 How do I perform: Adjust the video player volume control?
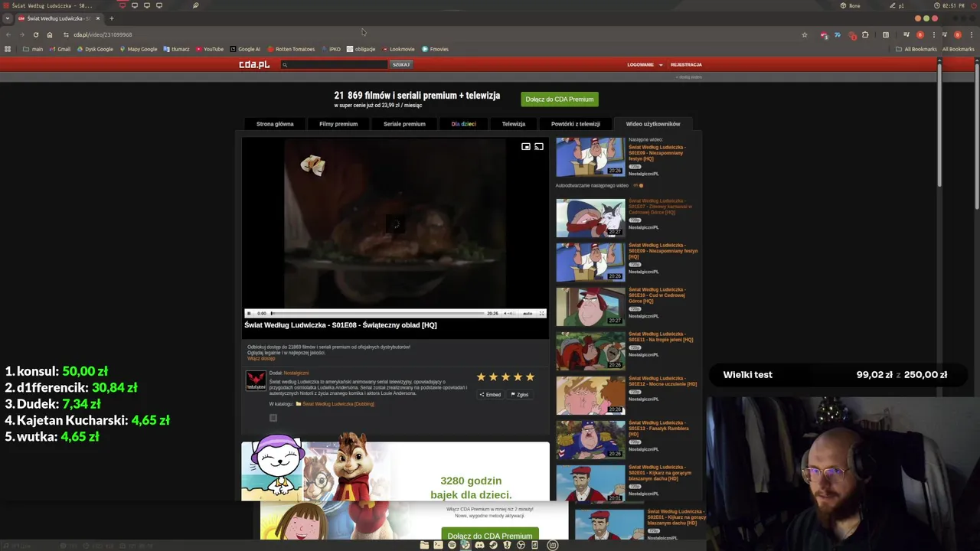[x=508, y=313]
